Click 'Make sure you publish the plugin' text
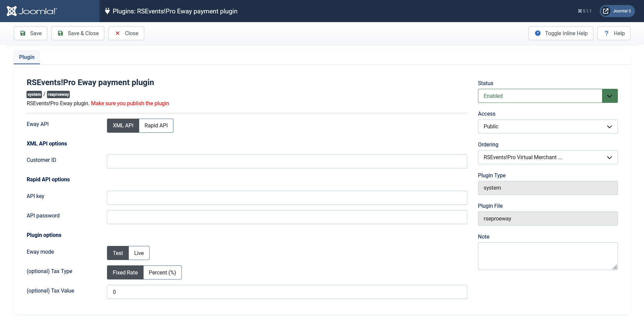The image size is (644, 320). pos(130,103)
